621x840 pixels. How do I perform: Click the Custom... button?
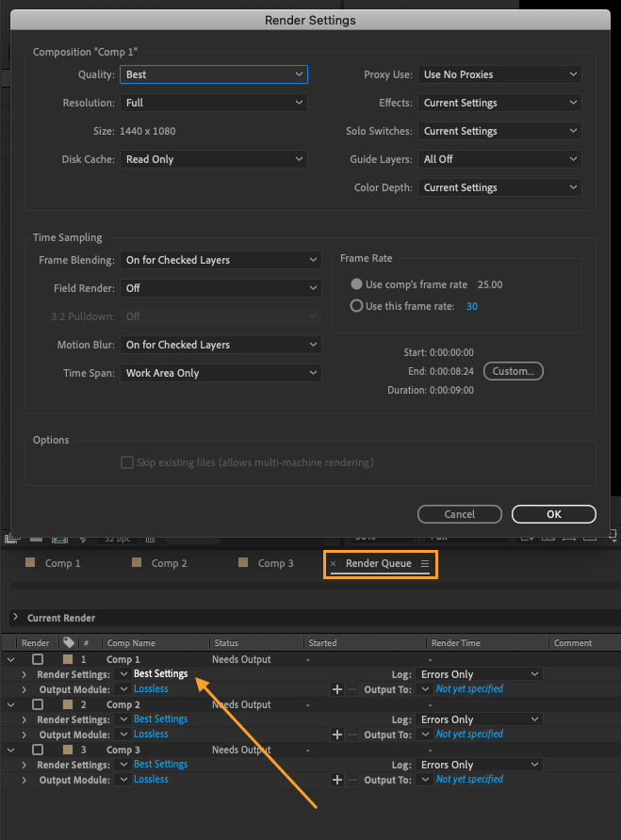coord(514,371)
